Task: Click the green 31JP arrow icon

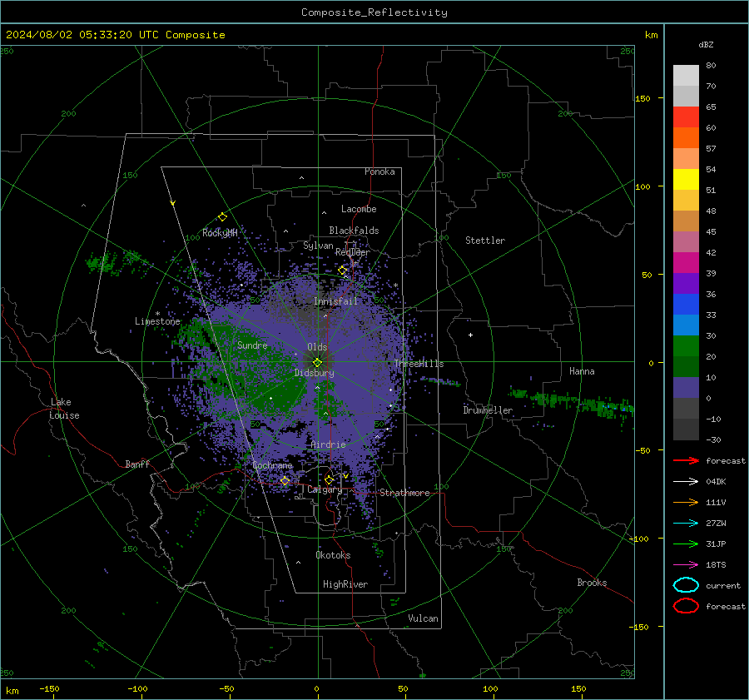Action: [686, 544]
